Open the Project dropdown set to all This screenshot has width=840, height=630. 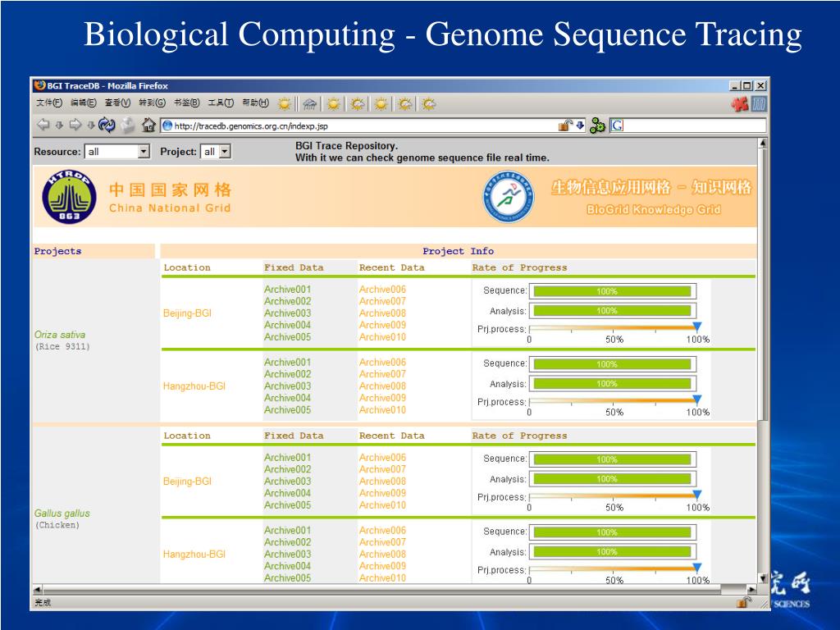216,152
